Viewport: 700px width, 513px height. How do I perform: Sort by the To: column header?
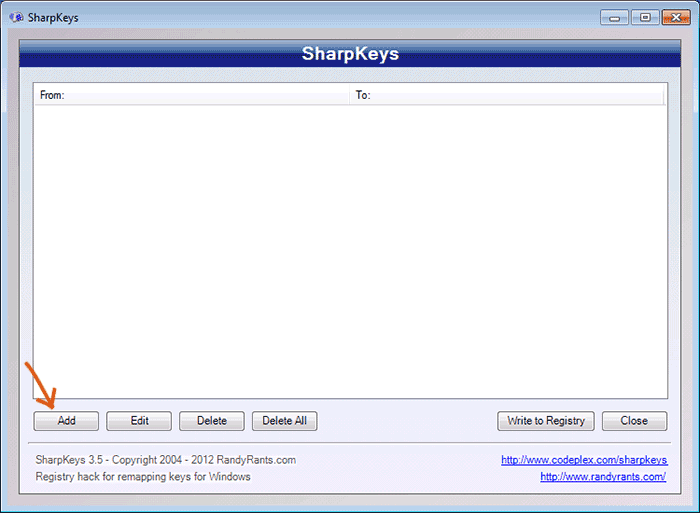point(507,95)
